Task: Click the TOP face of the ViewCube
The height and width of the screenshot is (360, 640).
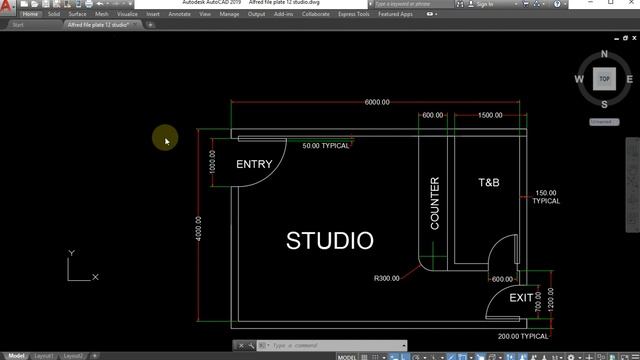Action: (604, 79)
